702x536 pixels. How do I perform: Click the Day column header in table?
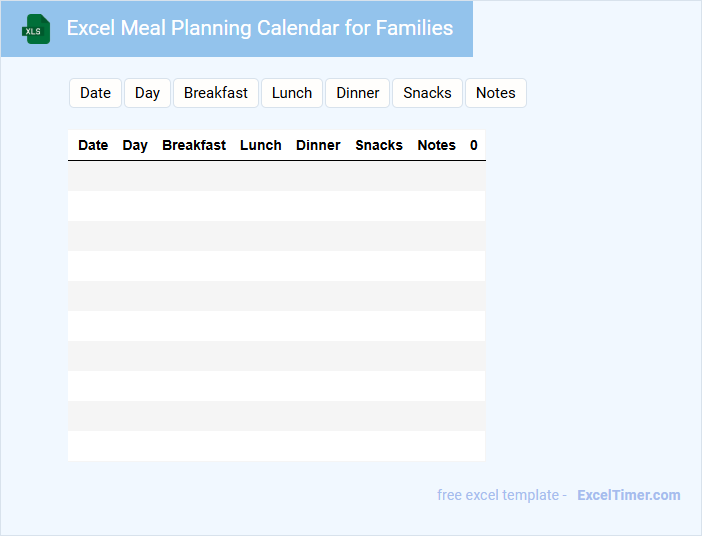point(135,145)
